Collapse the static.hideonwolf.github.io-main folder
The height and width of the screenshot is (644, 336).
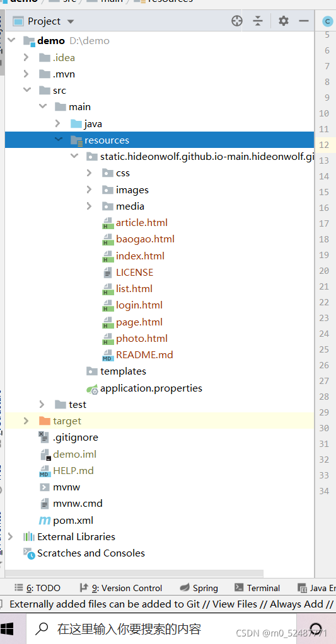pyautogui.click(x=74, y=156)
